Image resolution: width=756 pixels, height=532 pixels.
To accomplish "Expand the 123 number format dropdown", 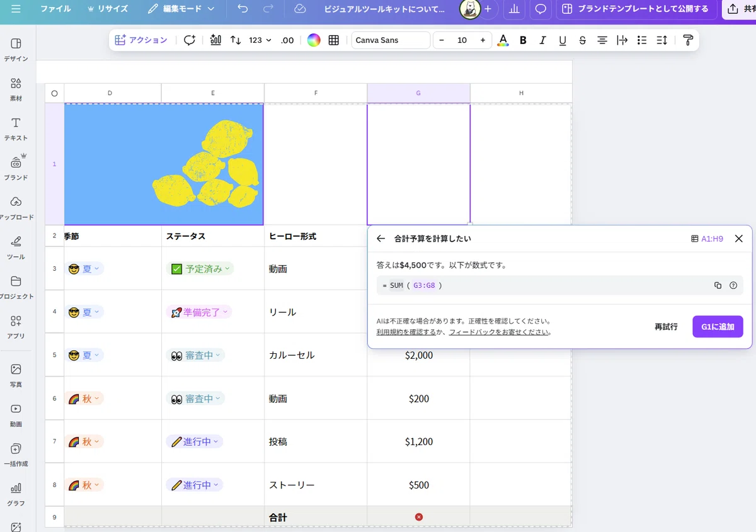I will click(260, 40).
